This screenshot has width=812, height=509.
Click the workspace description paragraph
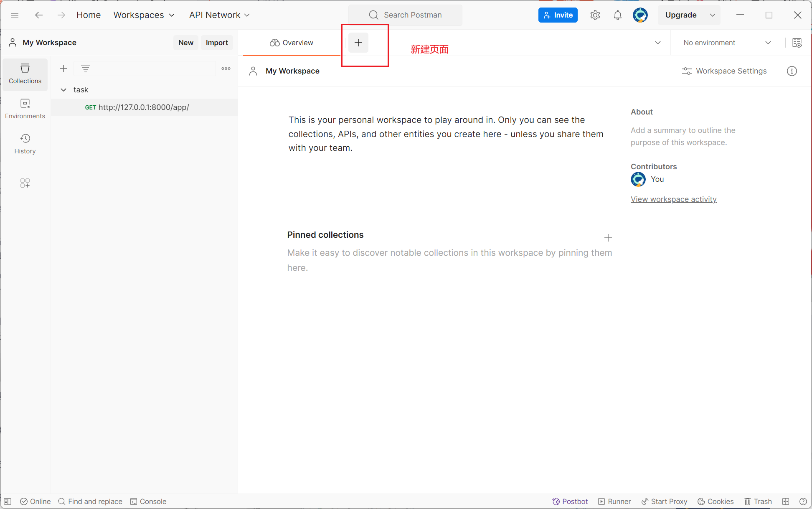(x=446, y=134)
